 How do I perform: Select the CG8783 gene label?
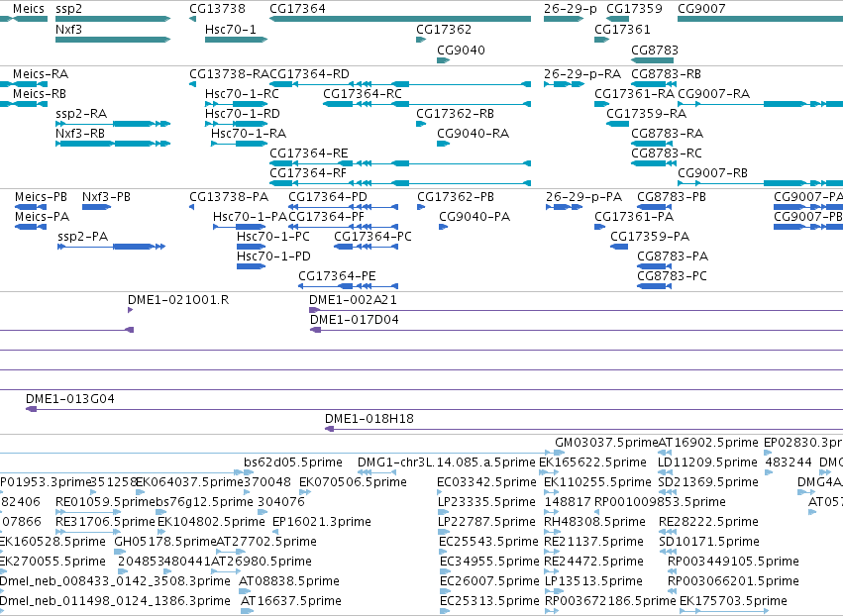(655, 50)
